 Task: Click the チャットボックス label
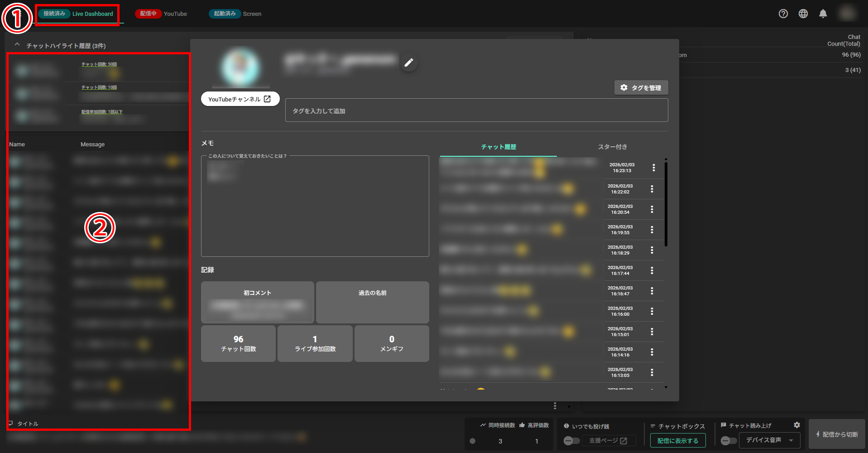pos(681,426)
